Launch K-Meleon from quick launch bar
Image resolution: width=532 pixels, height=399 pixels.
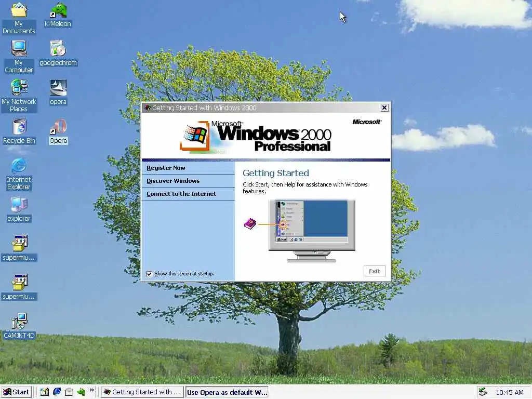(x=81, y=392)
